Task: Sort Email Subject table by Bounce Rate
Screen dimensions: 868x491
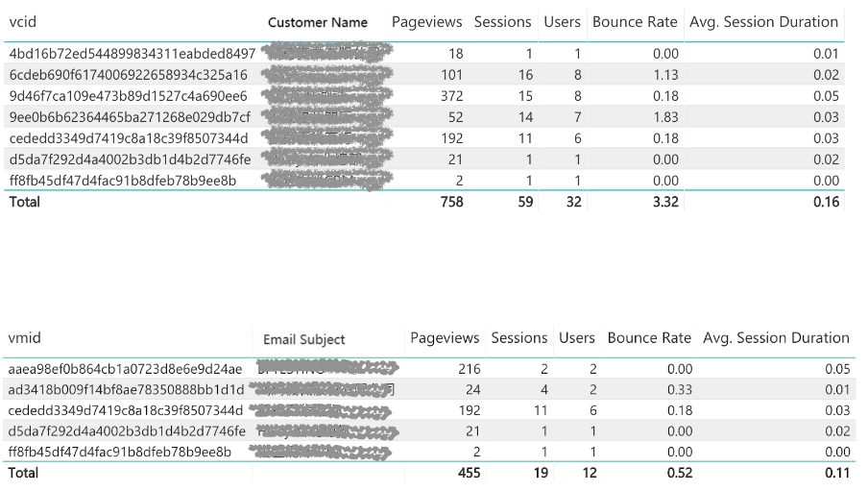Action: pos(649,338)
